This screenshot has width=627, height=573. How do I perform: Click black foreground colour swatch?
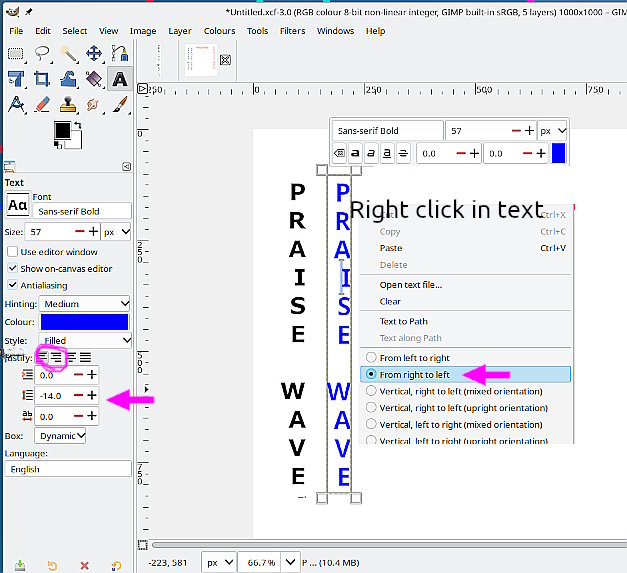62,130
